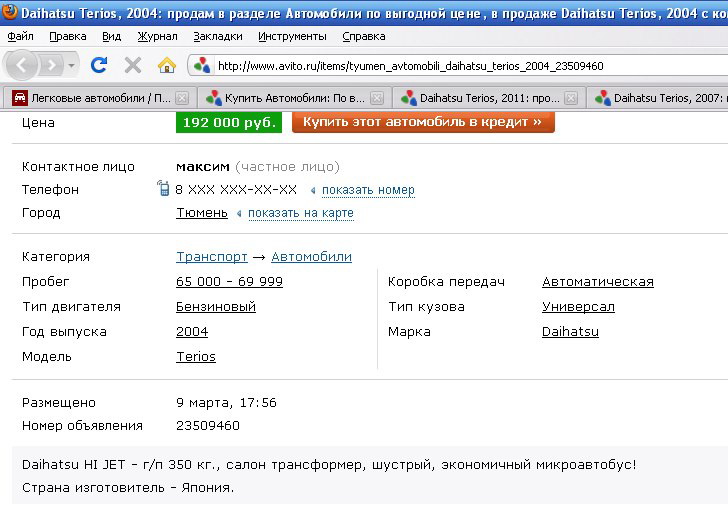The height and width of the screenshot is (517, 728).
Task: Open 'показать на карте' map link
Action: tap(300, 213)
